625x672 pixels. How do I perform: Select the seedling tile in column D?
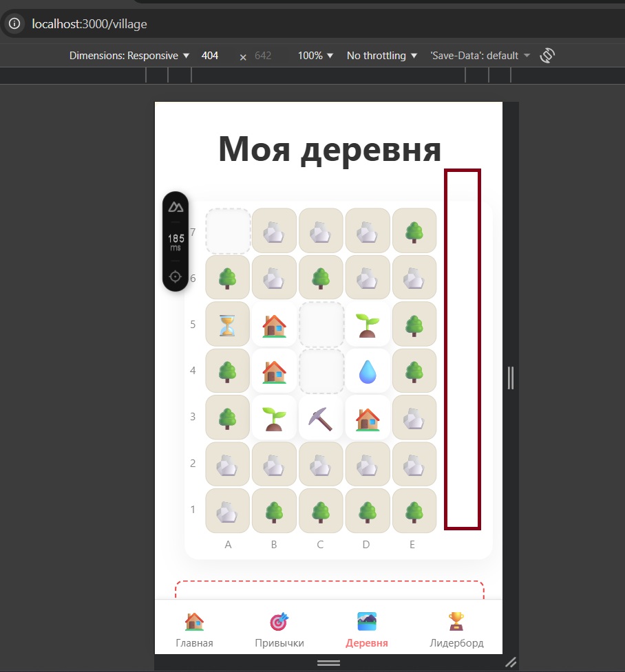coord(367,325)
